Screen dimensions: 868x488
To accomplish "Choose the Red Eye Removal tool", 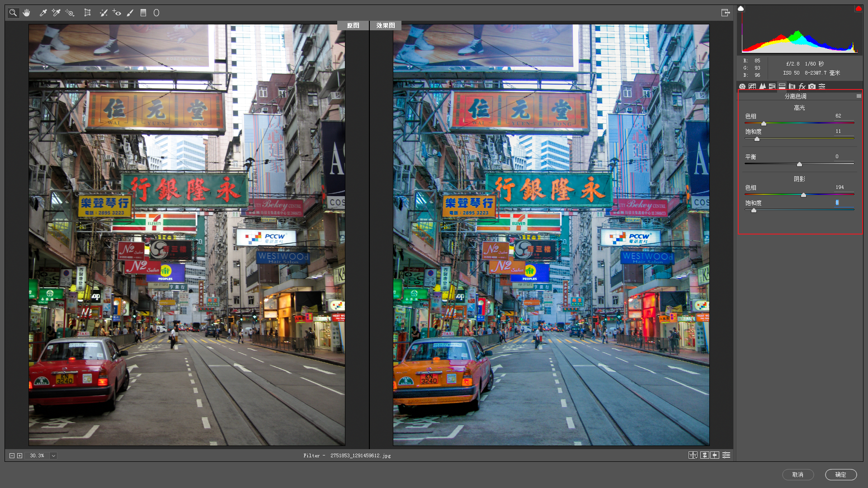I will click(x=117, y=13).
